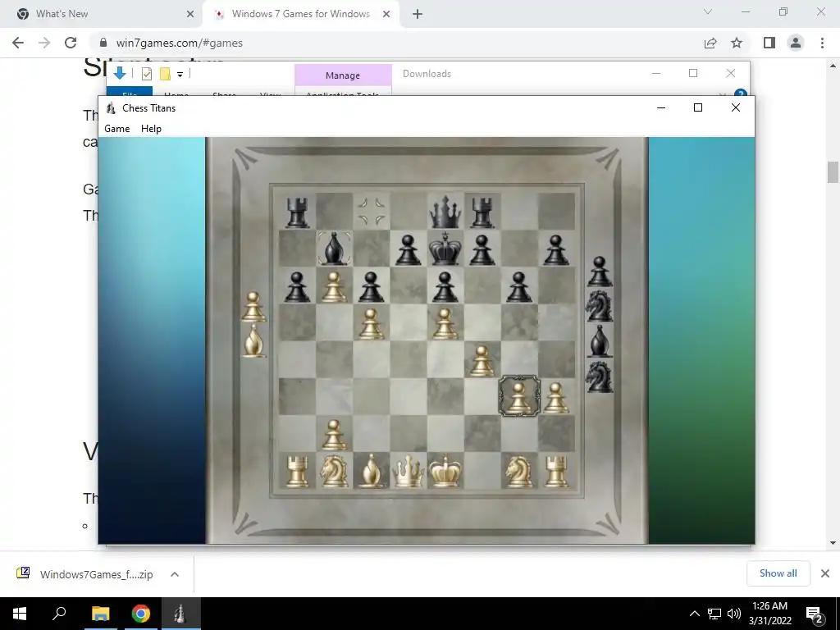Select the white pawn on c5
This screenshot has width=840, height=630.
372,323
